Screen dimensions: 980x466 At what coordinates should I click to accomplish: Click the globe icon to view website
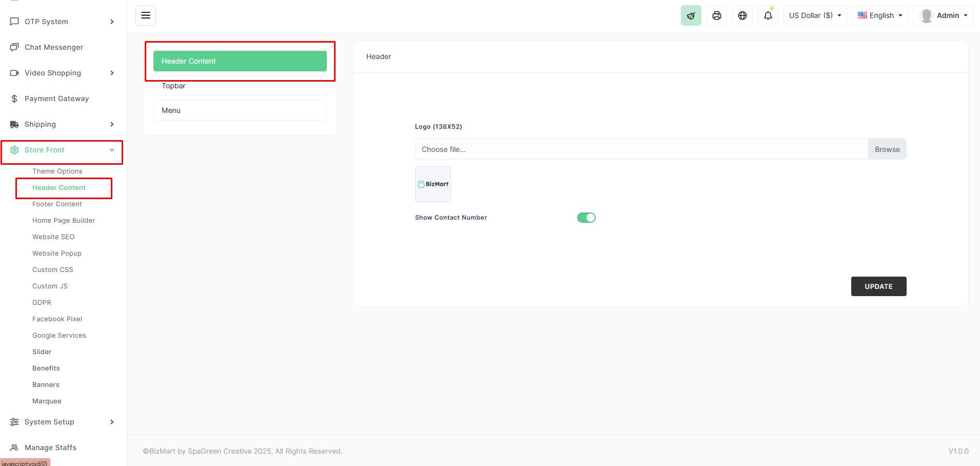[742, 15]
